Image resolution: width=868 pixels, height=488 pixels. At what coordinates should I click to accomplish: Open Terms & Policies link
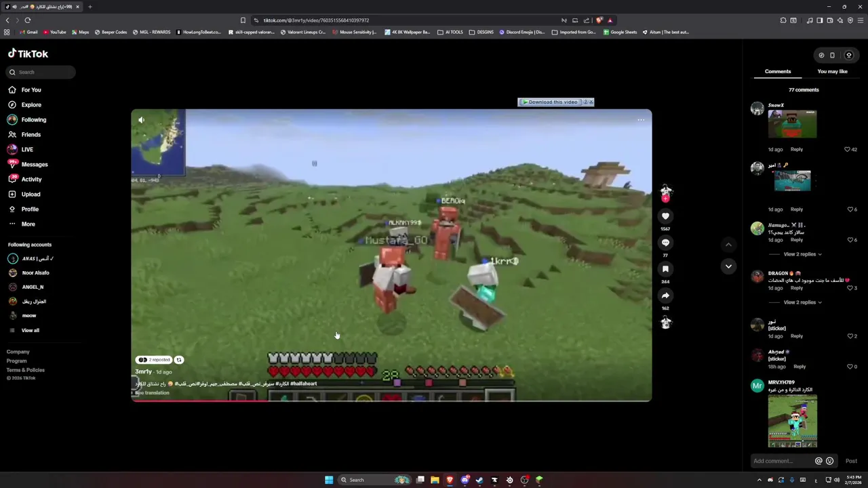click(x=26, y=370)
